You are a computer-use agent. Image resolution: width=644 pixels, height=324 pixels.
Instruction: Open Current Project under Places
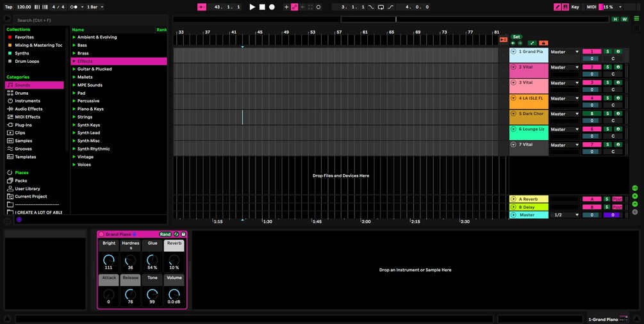point(31,197)
